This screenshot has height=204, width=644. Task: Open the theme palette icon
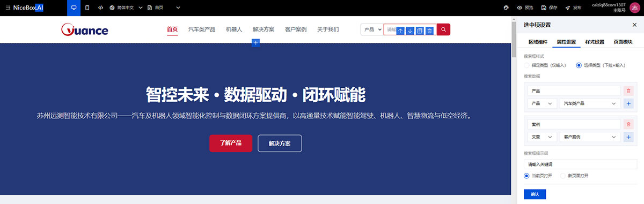click(506, 8)
